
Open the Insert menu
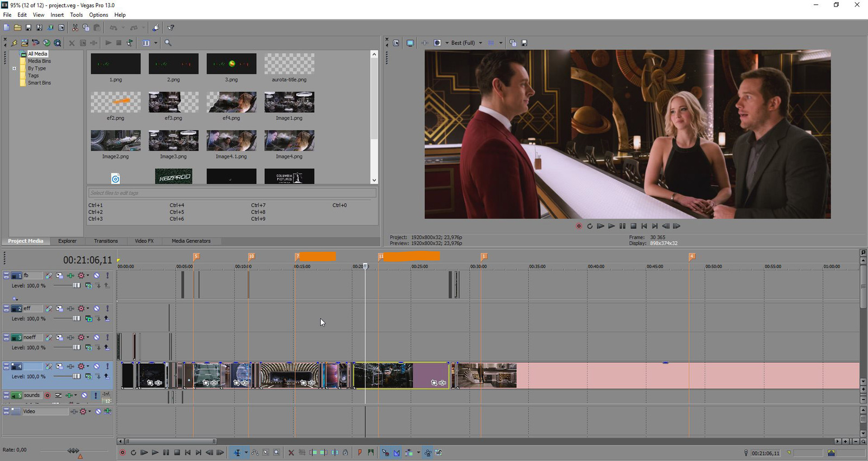coord(57,15)
